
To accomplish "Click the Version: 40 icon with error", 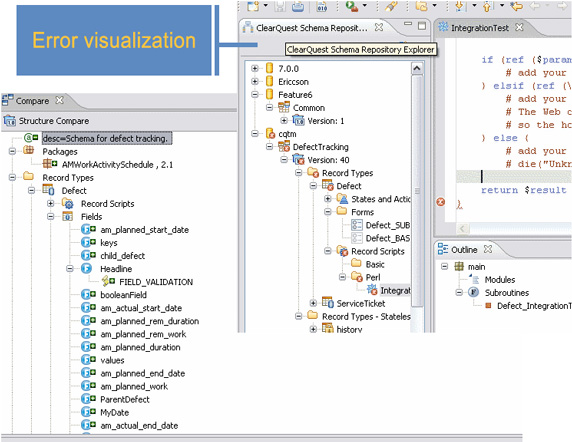I will pos(298,160).
